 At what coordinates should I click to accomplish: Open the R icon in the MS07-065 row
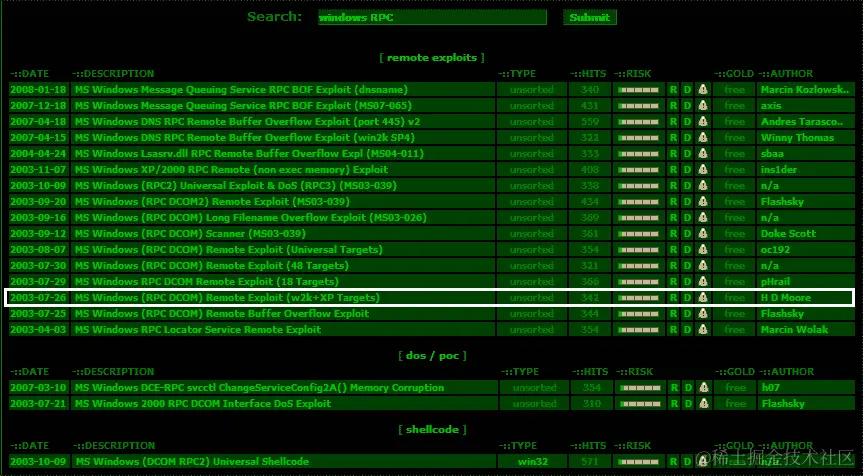tap(673, 106)
